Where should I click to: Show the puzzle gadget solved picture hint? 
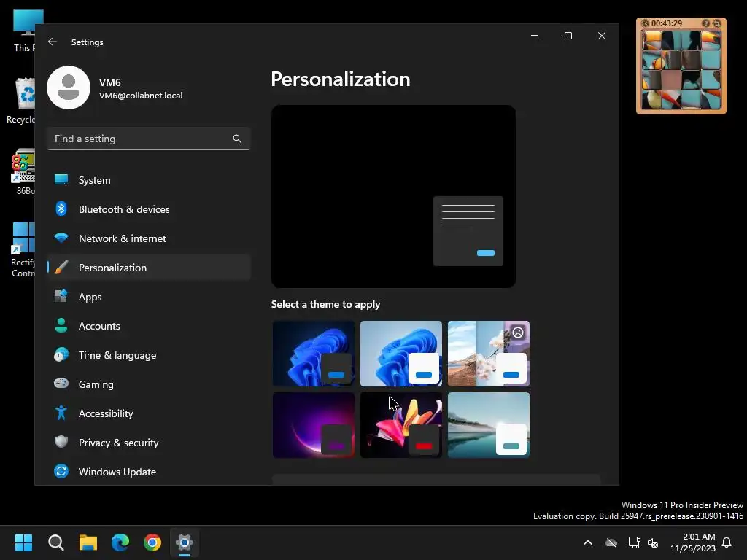[x=706, y=23]
